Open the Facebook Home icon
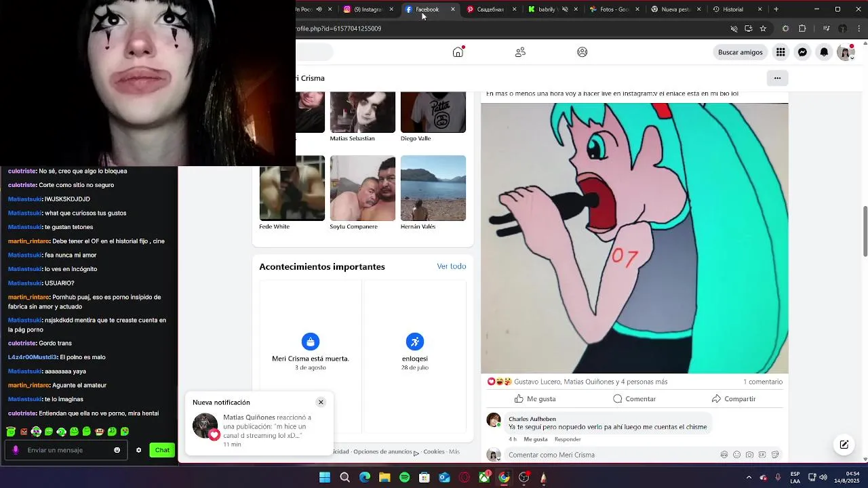This screenshot has width=868, height=488. (x=458, y=52)
